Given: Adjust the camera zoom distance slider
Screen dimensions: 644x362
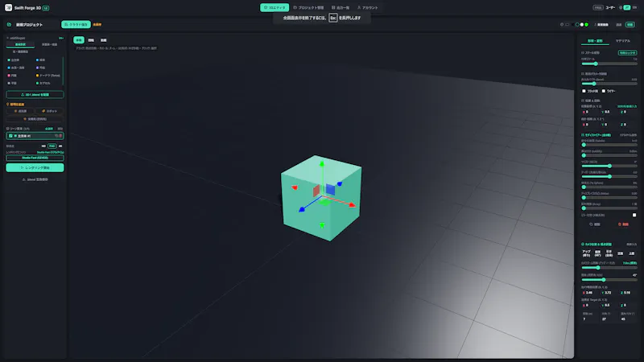Looking at the screenshot, I should pyautogui.click(x=609, y=268).
